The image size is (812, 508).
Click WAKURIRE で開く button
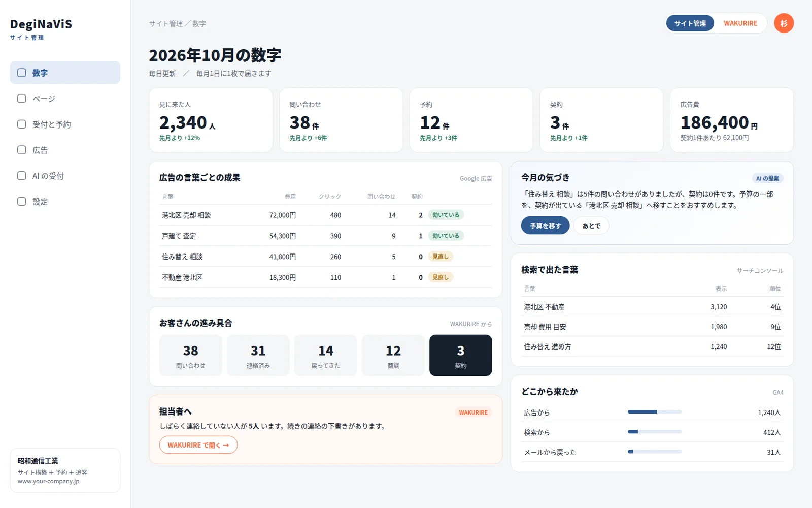[x=198, y=445]
